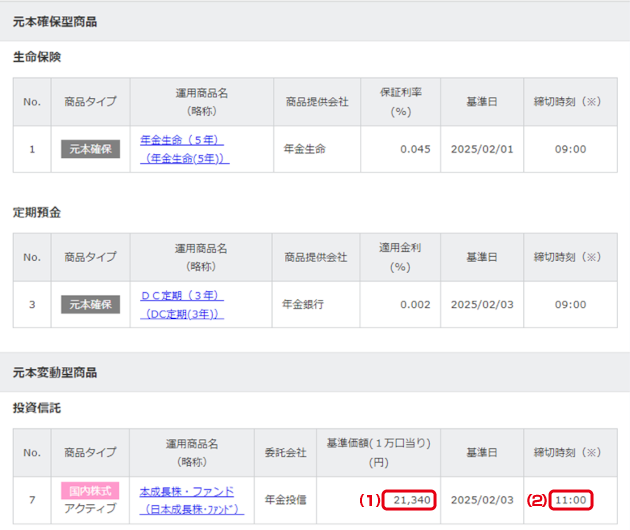Click the highlighted 11:00 deadline time

570,499
